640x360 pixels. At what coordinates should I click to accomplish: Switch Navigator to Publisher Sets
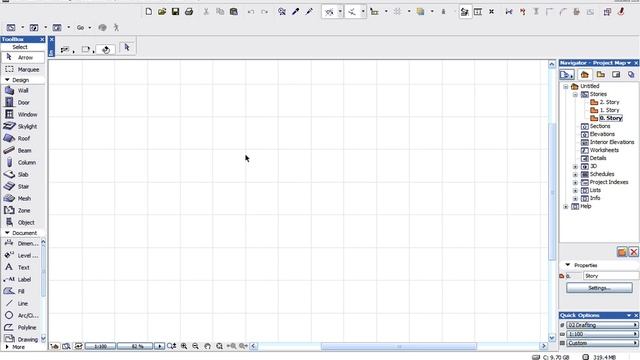click(631, 75)
